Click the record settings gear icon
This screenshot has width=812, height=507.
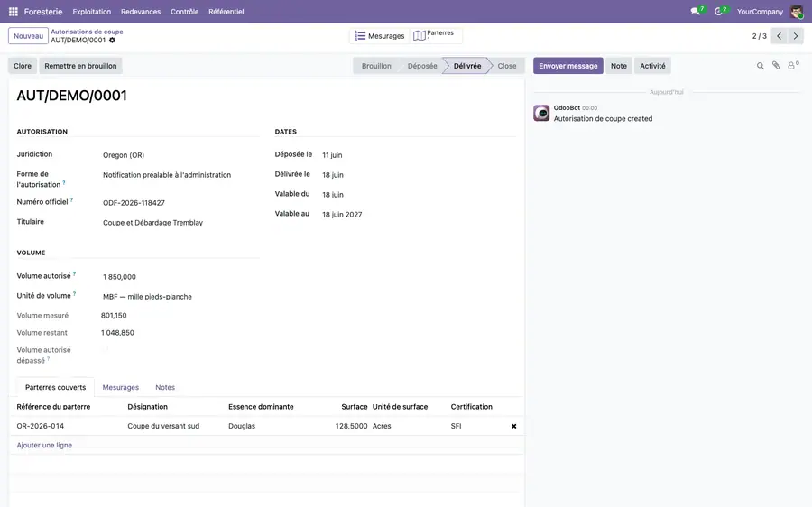point(113,41)
